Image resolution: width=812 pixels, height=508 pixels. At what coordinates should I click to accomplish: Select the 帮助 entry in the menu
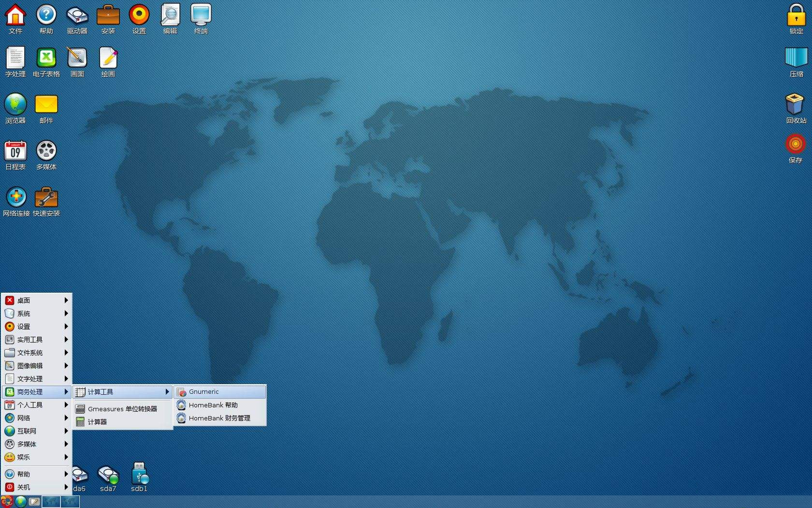(37, 474)
